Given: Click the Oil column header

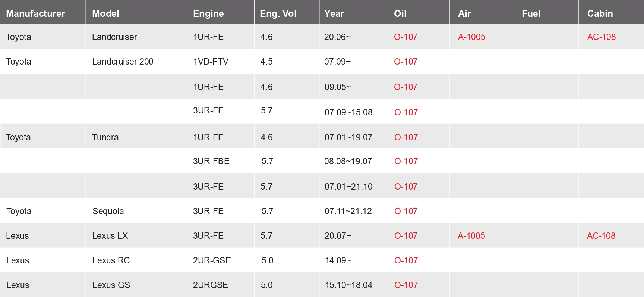Looking at the screenshot, I should point(400,14).
